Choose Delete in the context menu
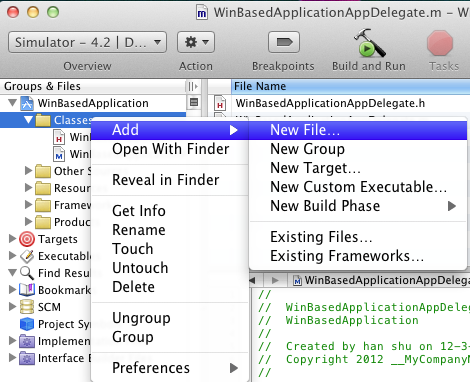The width and height of the screenshot is (470, 382). coord(170,287)
